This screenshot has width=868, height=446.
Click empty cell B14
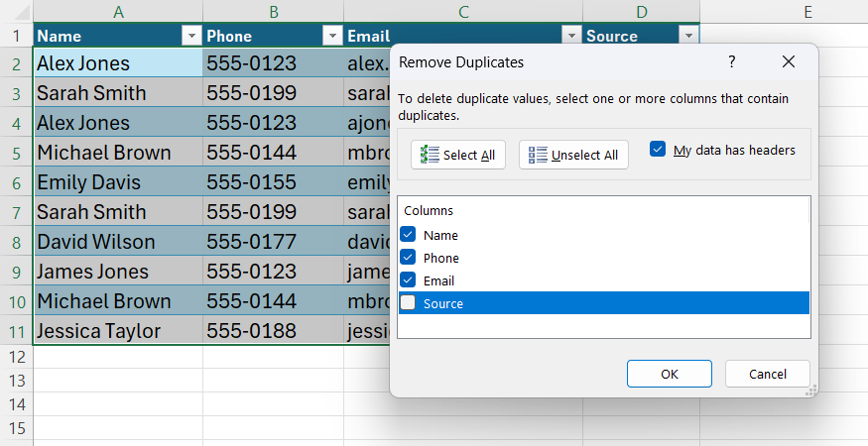273,404
